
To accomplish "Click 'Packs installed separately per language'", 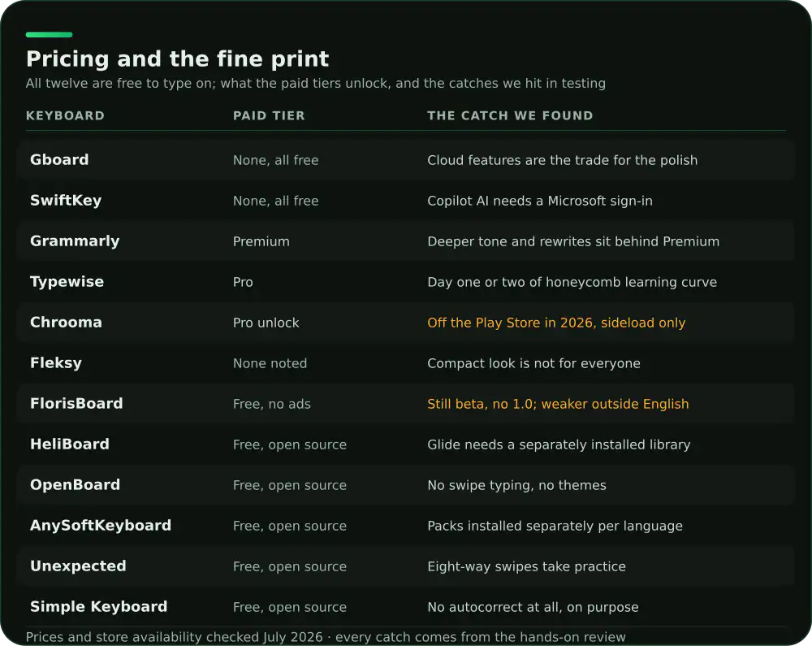I will coord(555,526).
